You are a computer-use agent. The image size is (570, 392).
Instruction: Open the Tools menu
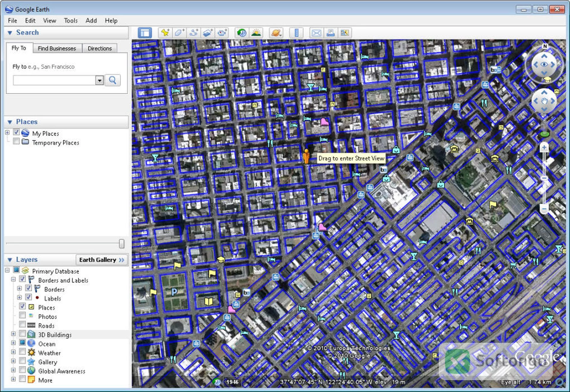[x=71, y=20]
